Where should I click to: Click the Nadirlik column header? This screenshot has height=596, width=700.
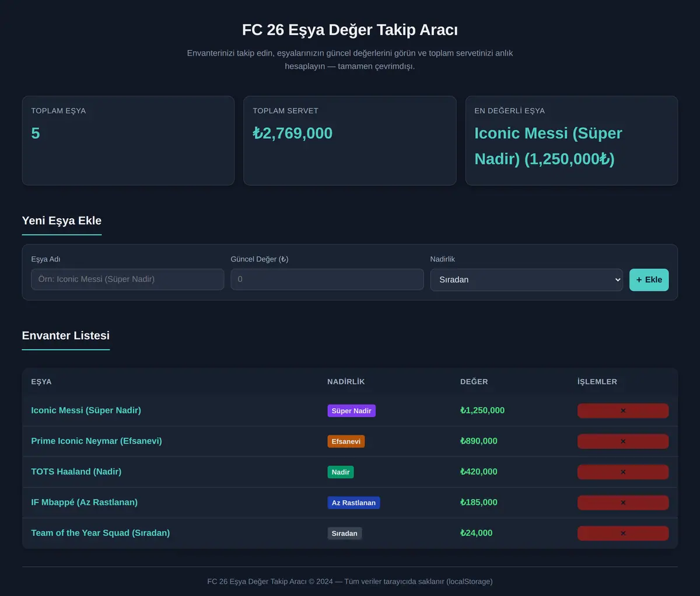pyautogui.click(x=346, y=382)
